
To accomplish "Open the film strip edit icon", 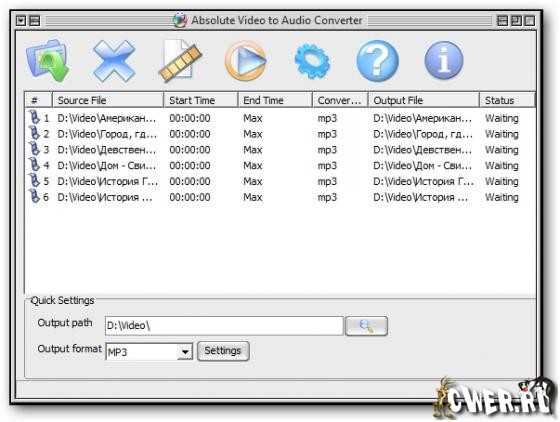I will pyautogui.click(x=180, y=61).
